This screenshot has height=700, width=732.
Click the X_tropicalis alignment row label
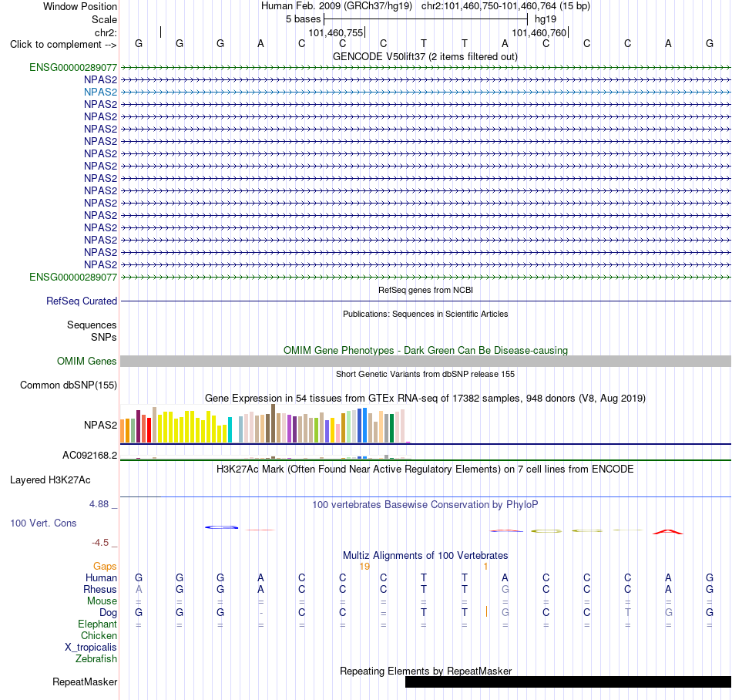coord(91,648)
